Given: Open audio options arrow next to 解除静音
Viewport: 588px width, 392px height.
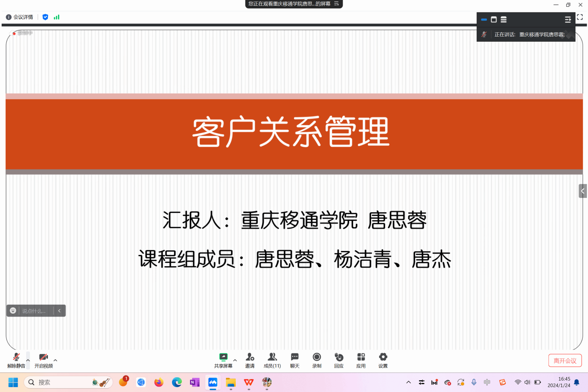Looking at the screenshot, I should (28, 360).
